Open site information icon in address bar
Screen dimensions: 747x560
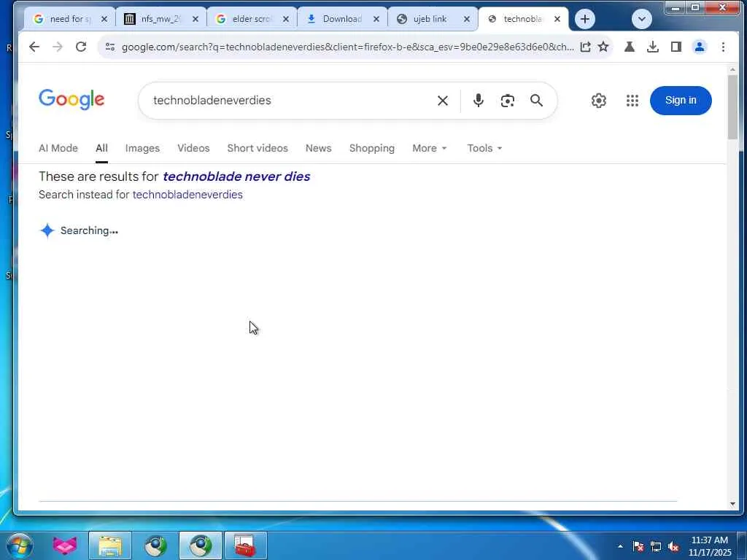[110, 47]
